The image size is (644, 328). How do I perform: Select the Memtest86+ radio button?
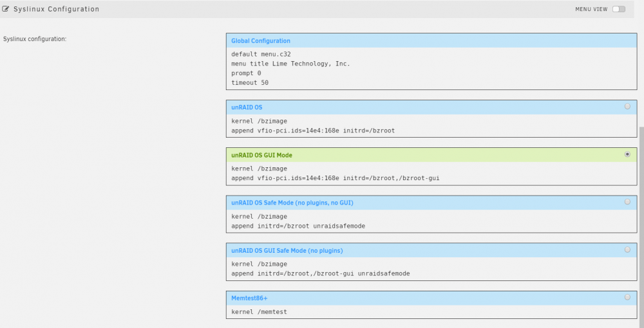pos(627,297)
